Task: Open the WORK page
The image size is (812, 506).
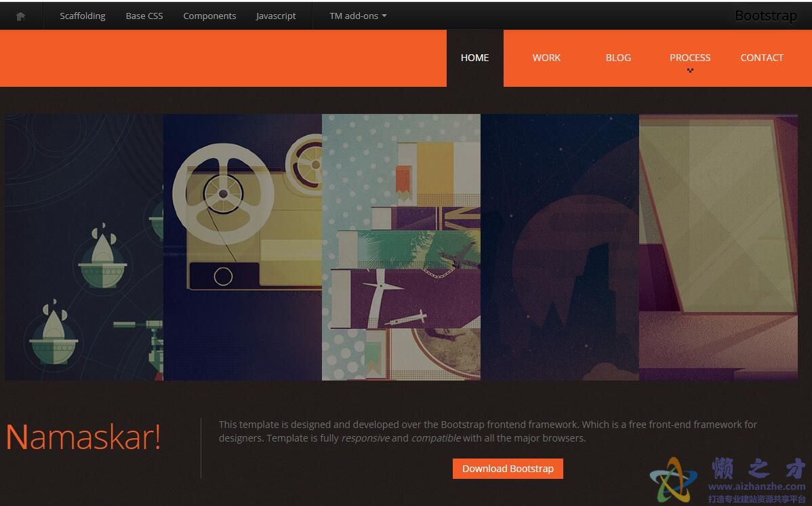Action: tap(546, 58)
